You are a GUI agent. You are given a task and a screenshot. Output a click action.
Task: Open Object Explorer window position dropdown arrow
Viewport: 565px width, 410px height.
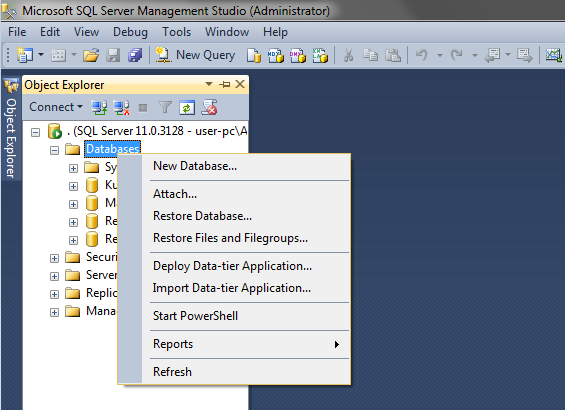(x=209, y=84)
